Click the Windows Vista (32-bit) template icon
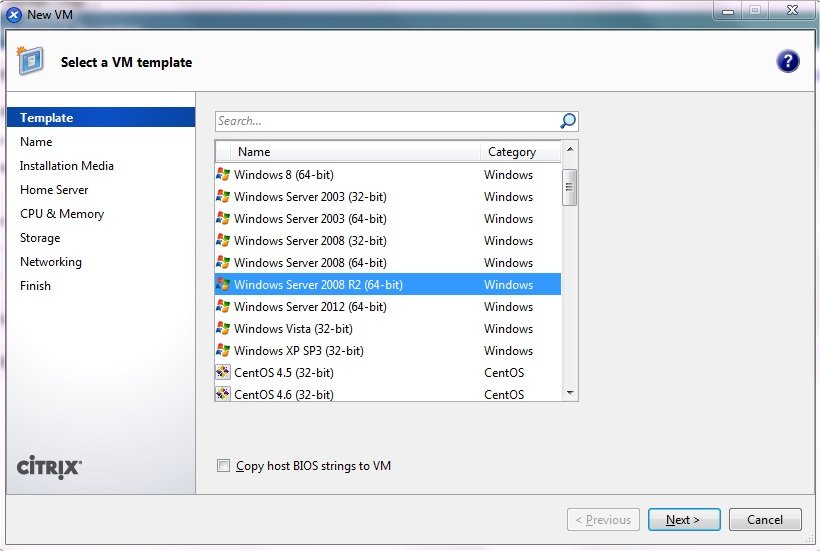820x551 pixels. tap(223, 329)
